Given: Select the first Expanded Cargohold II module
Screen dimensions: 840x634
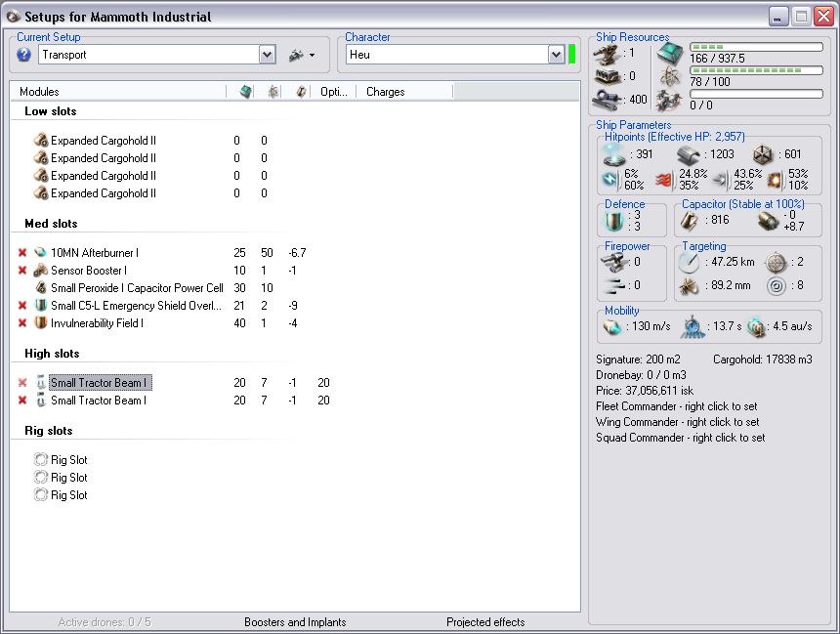Looking at the screenshot, I should [x=104, y=141].
